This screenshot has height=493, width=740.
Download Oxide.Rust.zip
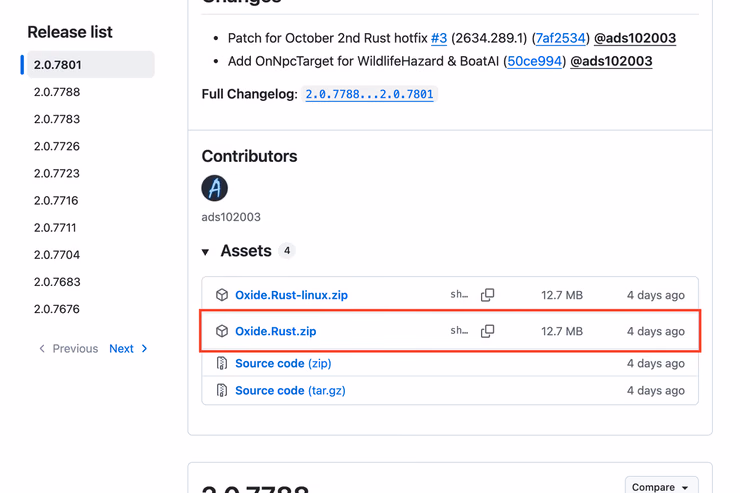point(276,331)
